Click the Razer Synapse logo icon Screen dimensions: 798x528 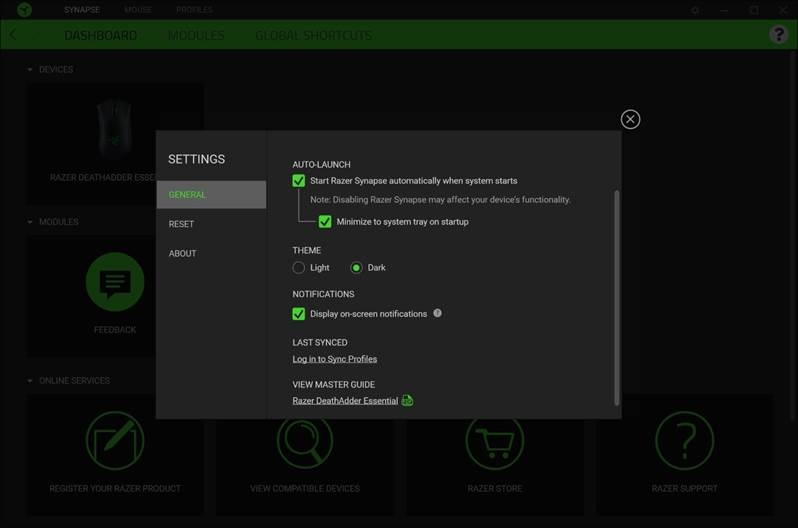[x=24, y=10]
